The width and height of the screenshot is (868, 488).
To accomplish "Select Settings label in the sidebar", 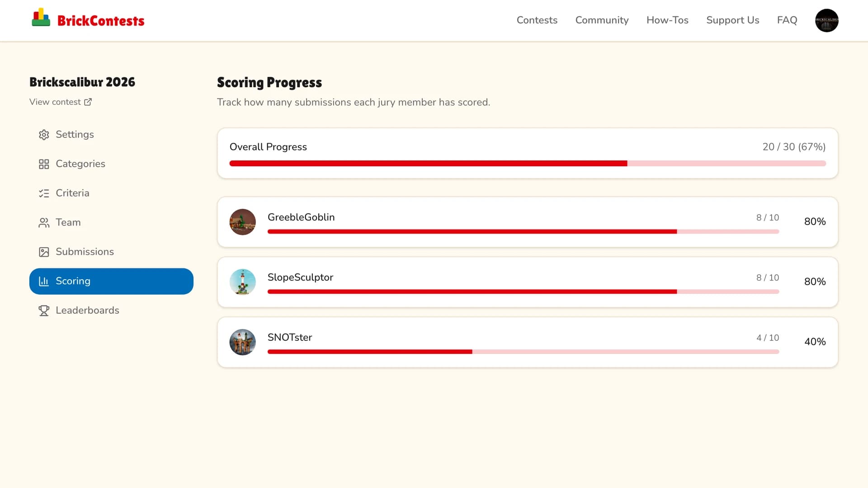I will coord(75,135).
